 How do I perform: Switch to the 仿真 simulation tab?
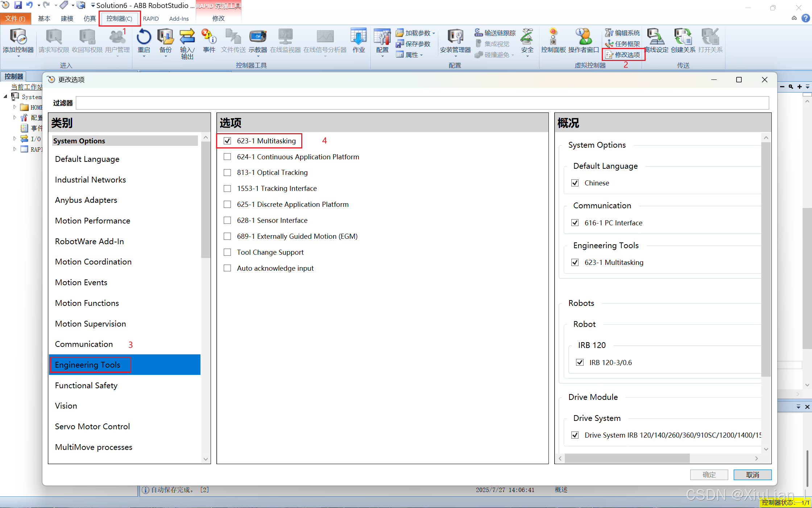tap(90, 19)
